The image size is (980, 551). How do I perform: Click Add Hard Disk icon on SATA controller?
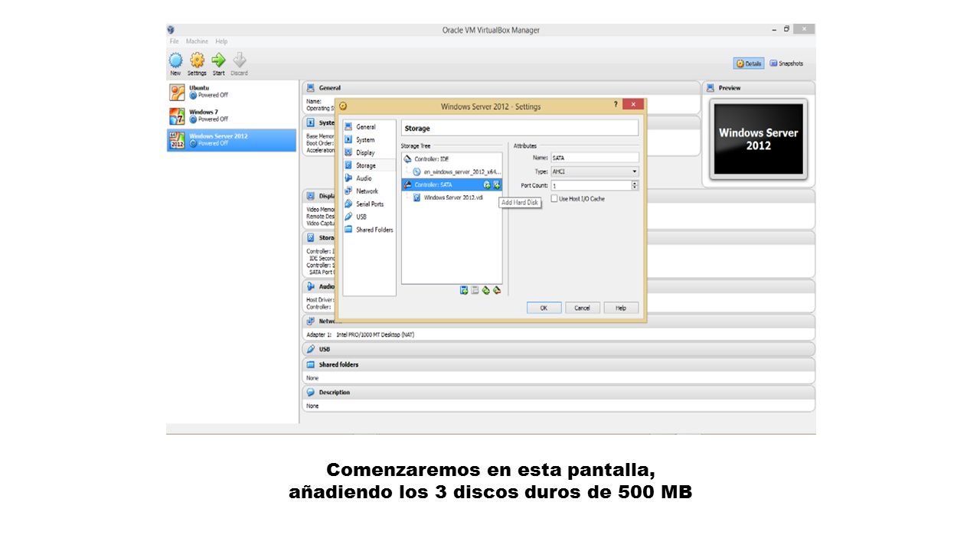pyautogui.click(x=496, y=184)
